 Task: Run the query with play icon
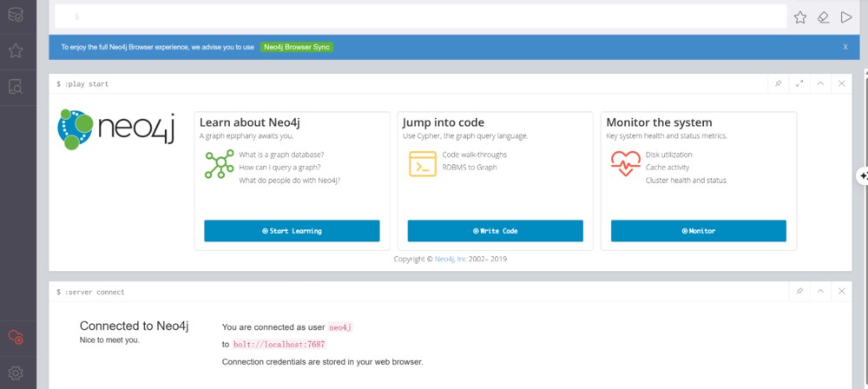pos(845,17)
